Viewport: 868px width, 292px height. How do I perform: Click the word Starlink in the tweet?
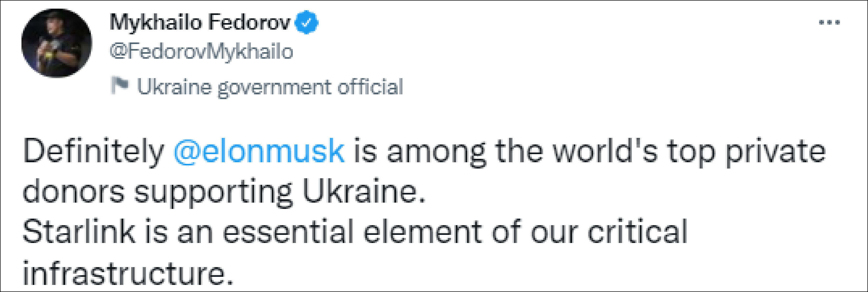[79, 232]
